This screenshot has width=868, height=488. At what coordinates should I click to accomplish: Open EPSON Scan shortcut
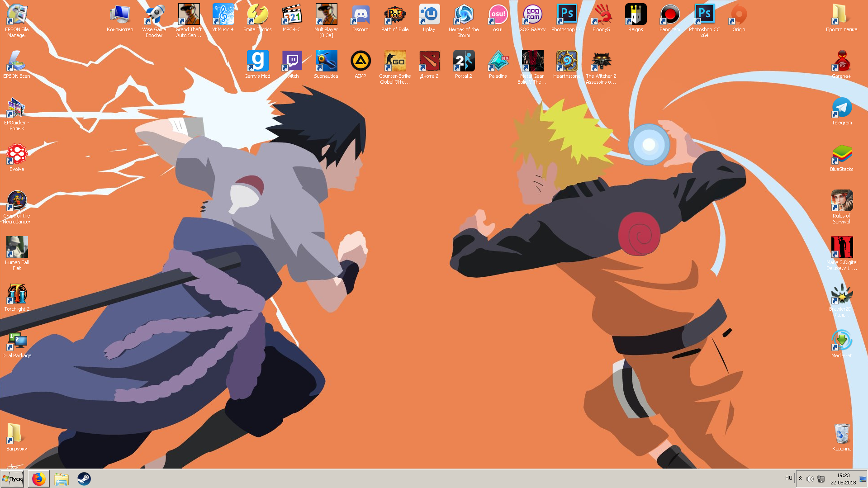pos(17,65)
